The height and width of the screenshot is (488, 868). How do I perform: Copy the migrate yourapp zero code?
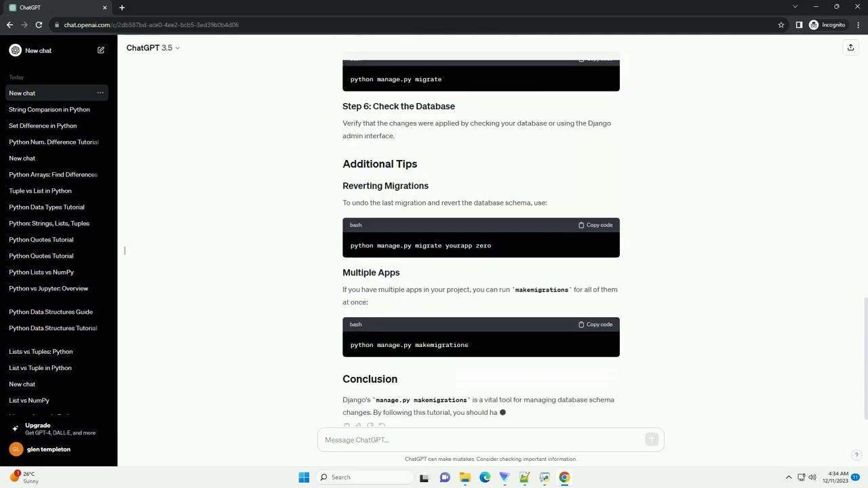[x=595, y=225]
